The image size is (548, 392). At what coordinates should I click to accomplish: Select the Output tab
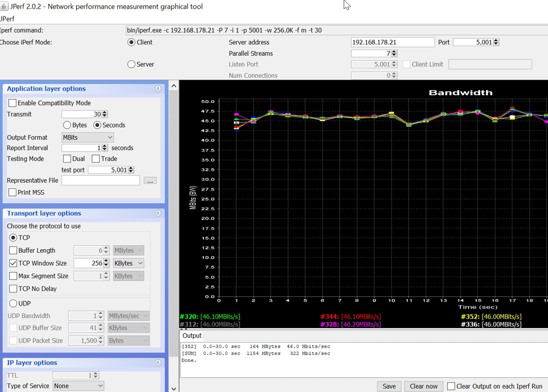(192, 336)
